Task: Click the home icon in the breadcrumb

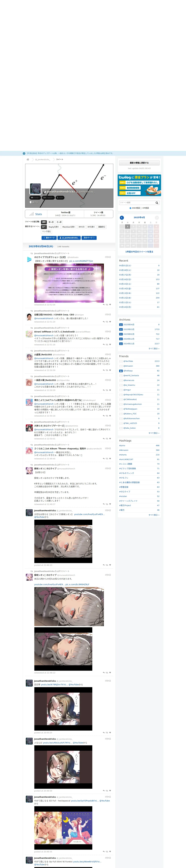Action: (x=28, y=159)
